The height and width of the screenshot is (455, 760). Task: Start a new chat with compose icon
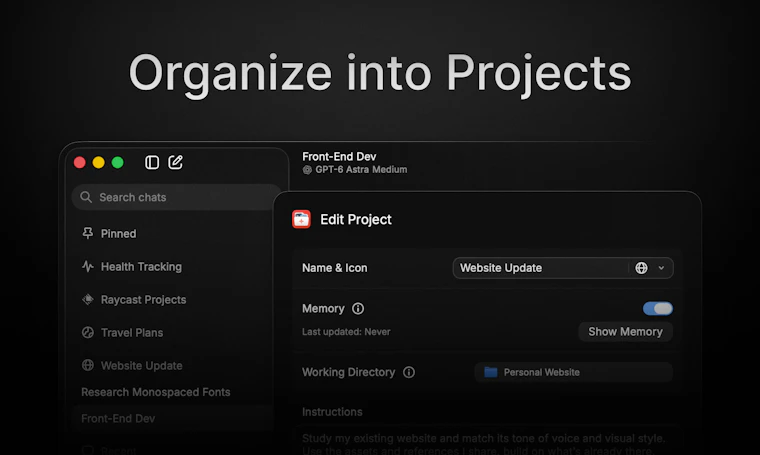175,162
